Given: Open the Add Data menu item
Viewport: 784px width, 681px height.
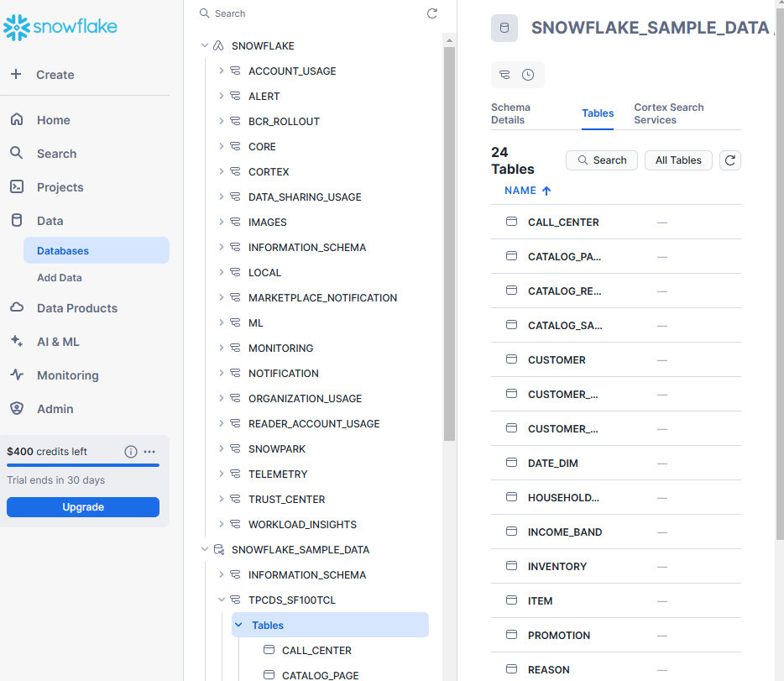Looking at the screenshot, I should click(x=60, y=277).
